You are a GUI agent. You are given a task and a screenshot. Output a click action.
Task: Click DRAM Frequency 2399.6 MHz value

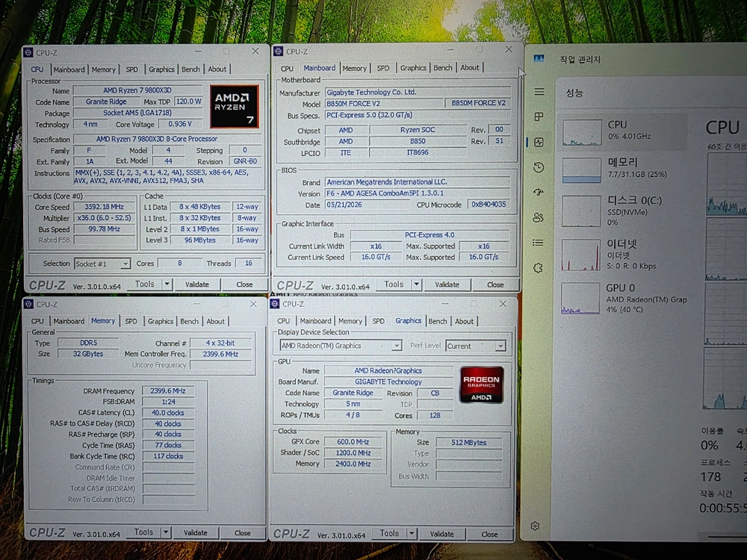pyautogui.click(x=167, y=391)
